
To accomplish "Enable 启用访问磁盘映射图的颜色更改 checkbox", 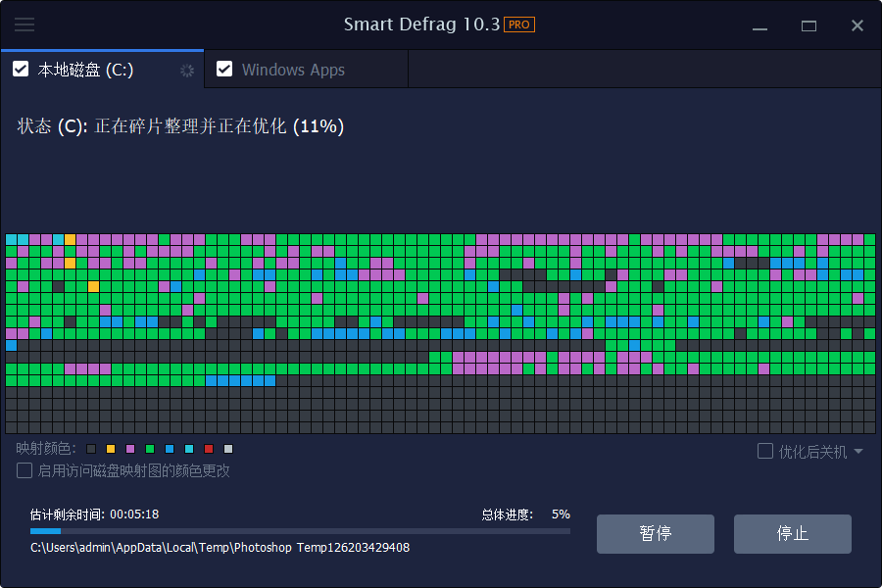I will pos(24,470).
